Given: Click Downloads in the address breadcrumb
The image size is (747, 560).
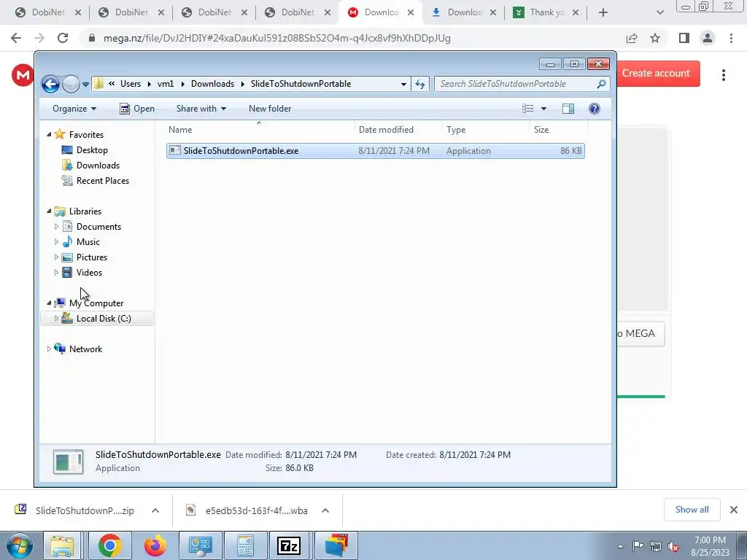Looking at the screenshot, I should [212, 84].
